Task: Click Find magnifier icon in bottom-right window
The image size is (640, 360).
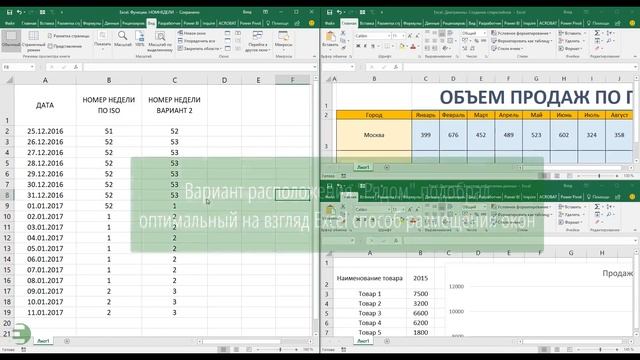Action: click(x=609, y=215)
